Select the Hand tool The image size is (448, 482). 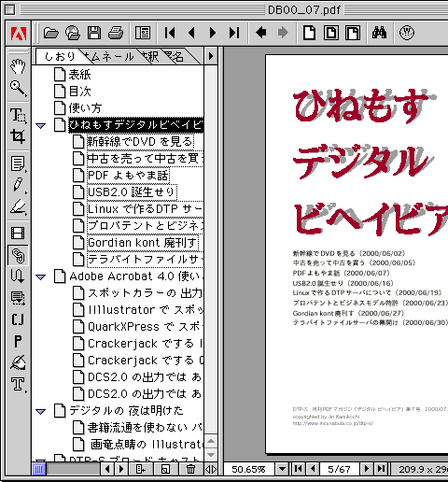(18, 66)
